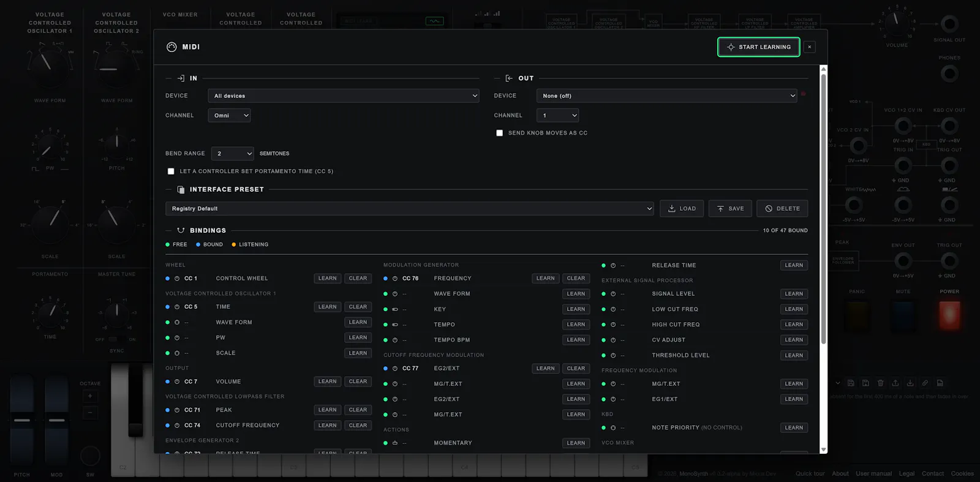The image size is (980, 482).
Task: Click the file document icon in background toolbar
Action: [x=940, y=383]
